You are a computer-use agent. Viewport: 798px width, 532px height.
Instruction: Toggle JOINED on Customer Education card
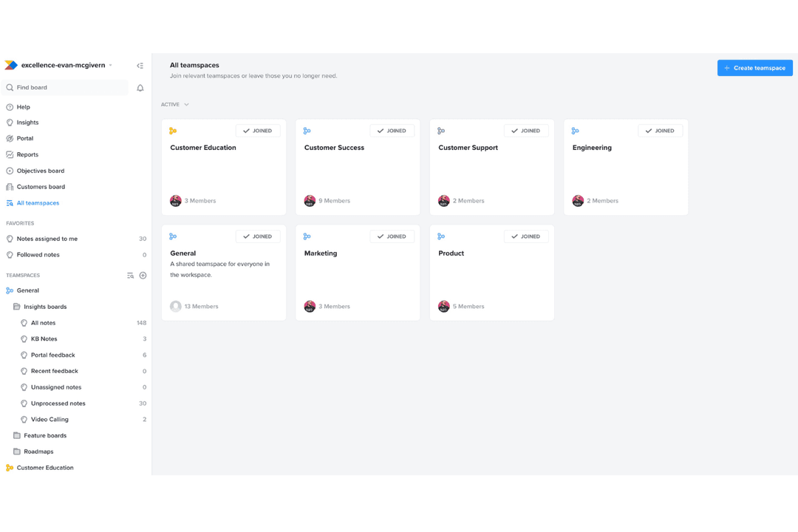[258, 131]
